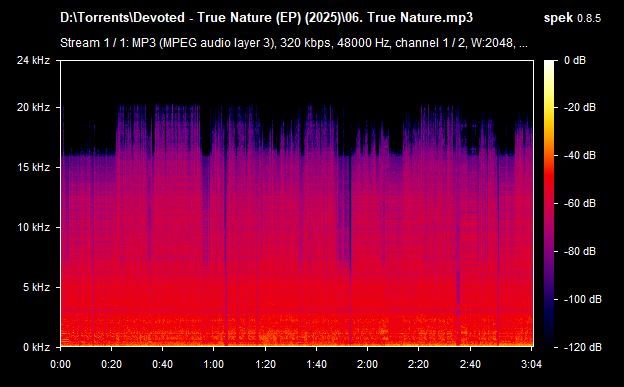Click the 0:40 time axis label
The height and width of the screenshot is (387, 624).
point(162,364)
